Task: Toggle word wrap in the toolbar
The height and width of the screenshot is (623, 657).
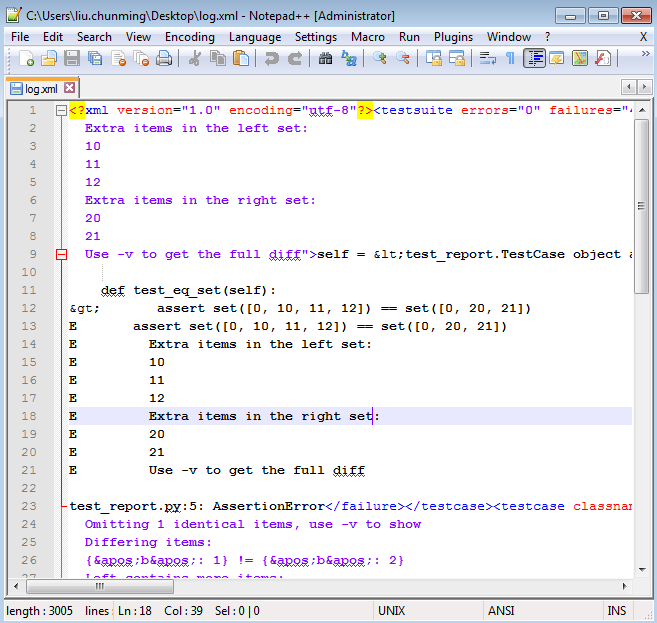Action: click(487, 58)
